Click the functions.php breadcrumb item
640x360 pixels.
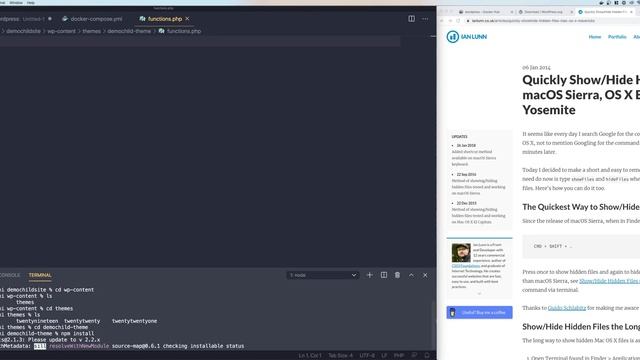point(180,31)
